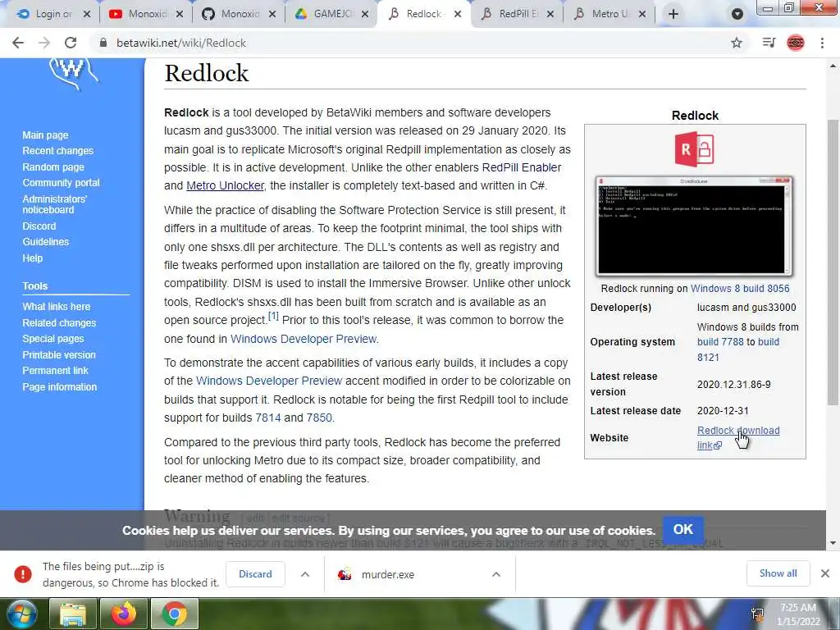Screen dimensions: 840x630
Task: Close the GAMEJO Drive tab
Action: [x=365, y=14]
